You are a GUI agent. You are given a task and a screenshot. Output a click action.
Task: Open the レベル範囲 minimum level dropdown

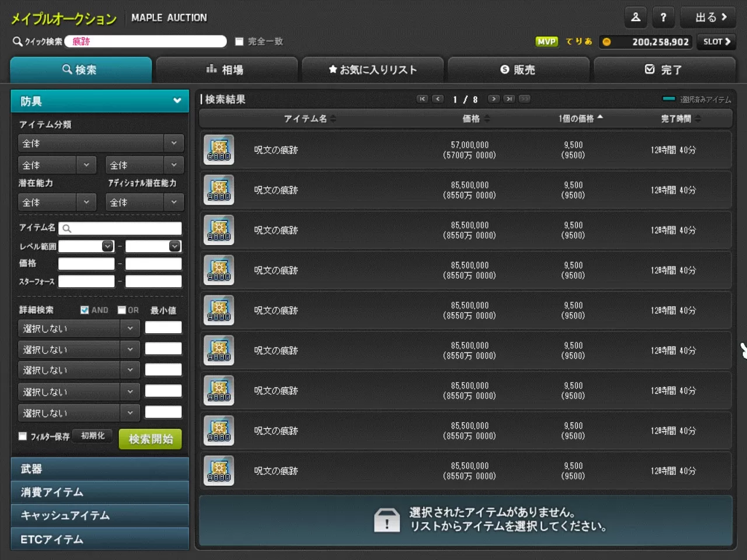pyautogui.click(x=107, y=246)
